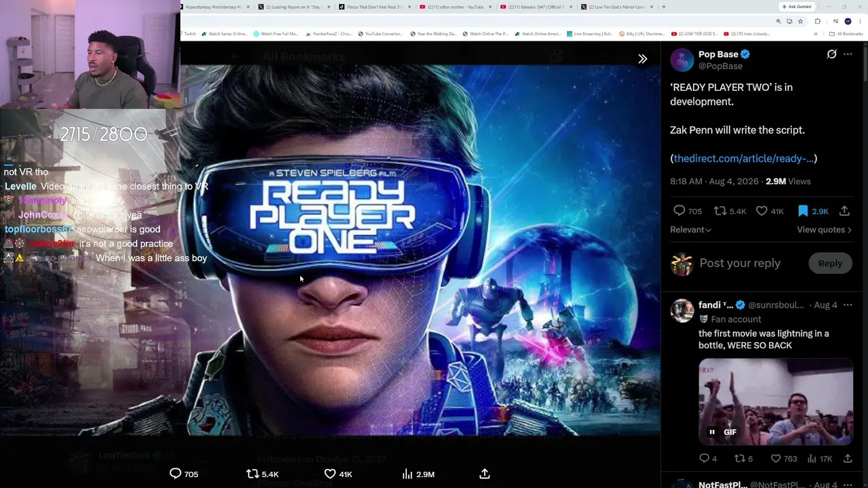Open a new browser tab
Screen dimensions: 868x488
click(x=664, y=7)
